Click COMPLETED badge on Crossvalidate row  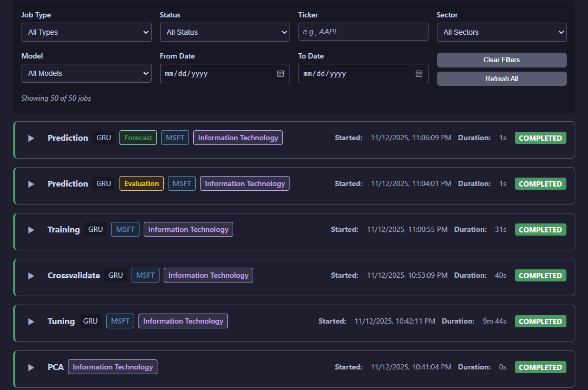click(x=541, y=276)
